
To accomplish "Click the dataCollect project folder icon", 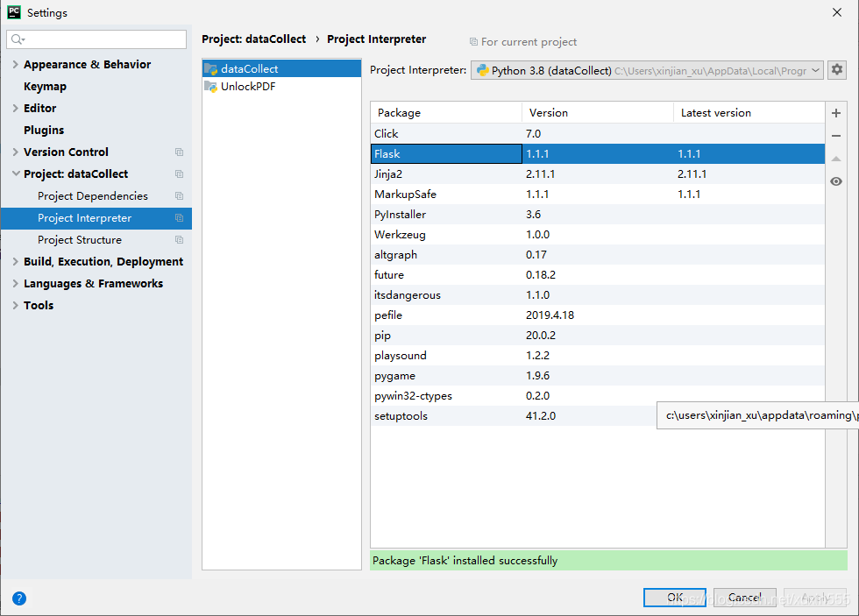I will point(211,69).
